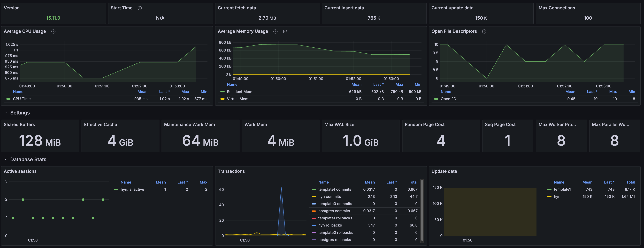Open the Transactions panel title menu
The height and width of the screenshot is (248, 644).
(x=231, y=171)
